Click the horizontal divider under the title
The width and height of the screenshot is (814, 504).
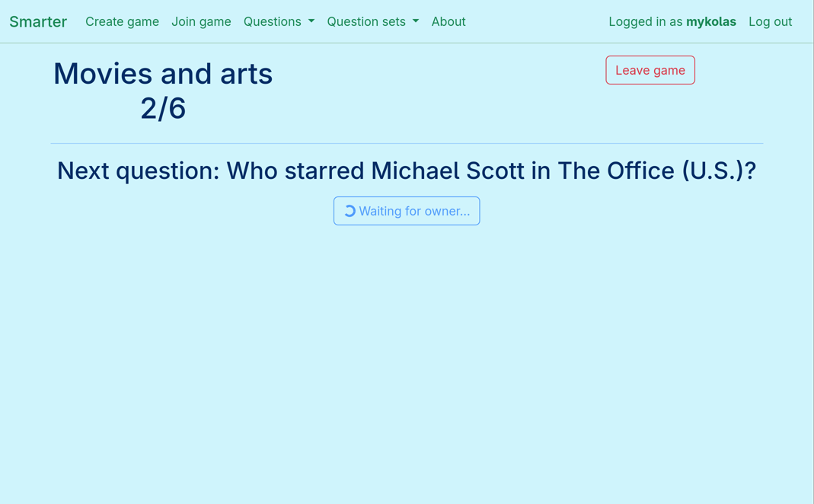click(407, 143)
